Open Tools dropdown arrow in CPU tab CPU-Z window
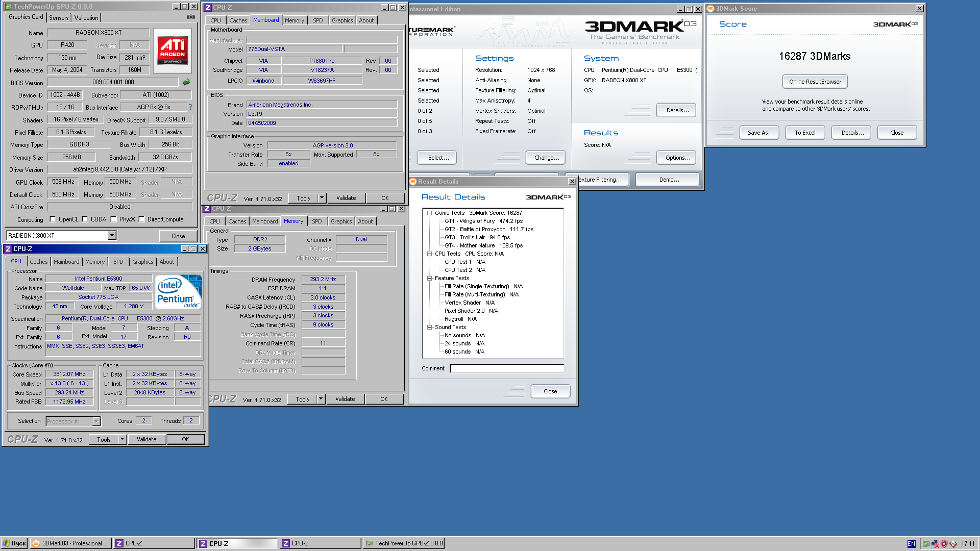980x551 pixels. 122,439
